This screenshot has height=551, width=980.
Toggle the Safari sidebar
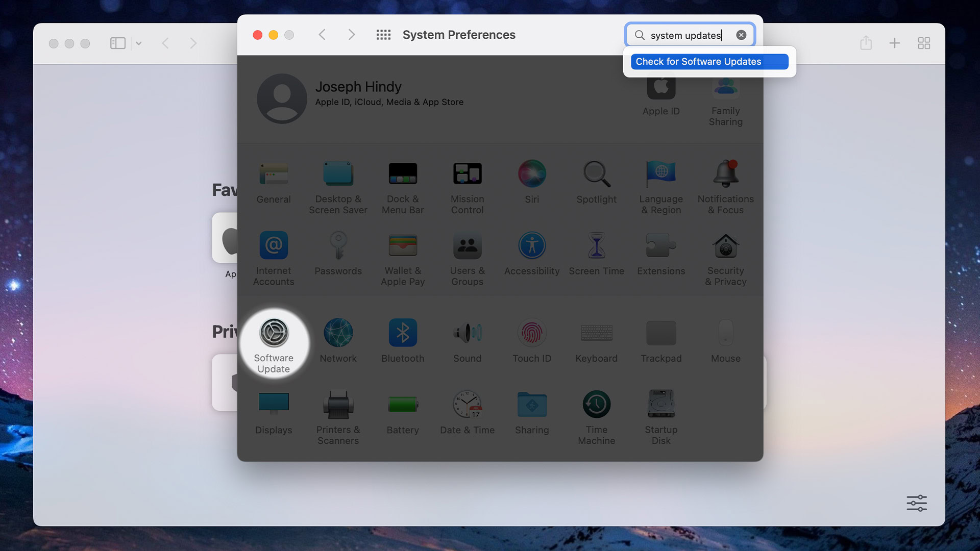click(118, 43)
